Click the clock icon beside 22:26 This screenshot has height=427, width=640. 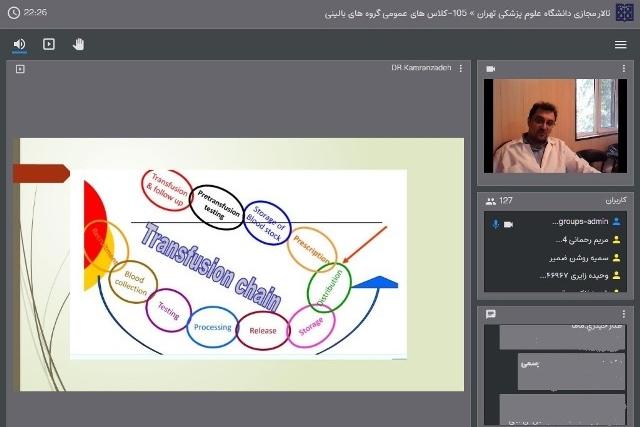13,13
